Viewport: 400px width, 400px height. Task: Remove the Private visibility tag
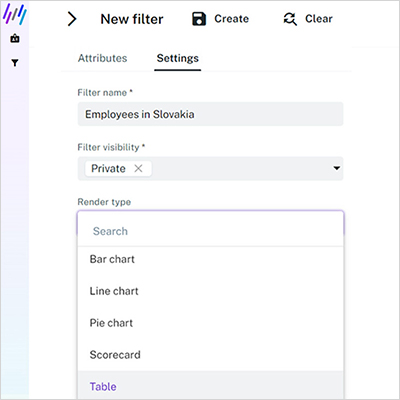tap(138, 169)
